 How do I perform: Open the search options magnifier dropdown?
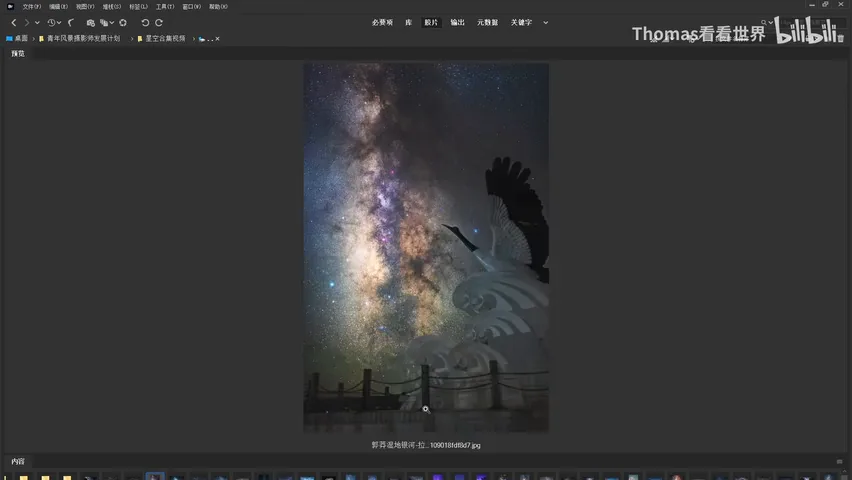[766, 23]
